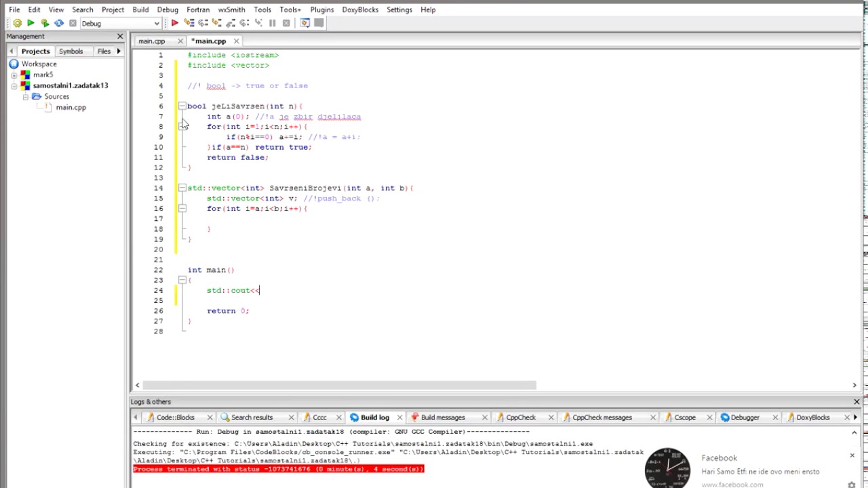Open the Project menu
Viewport: 868px width, 488px height.
click(113, 9)
